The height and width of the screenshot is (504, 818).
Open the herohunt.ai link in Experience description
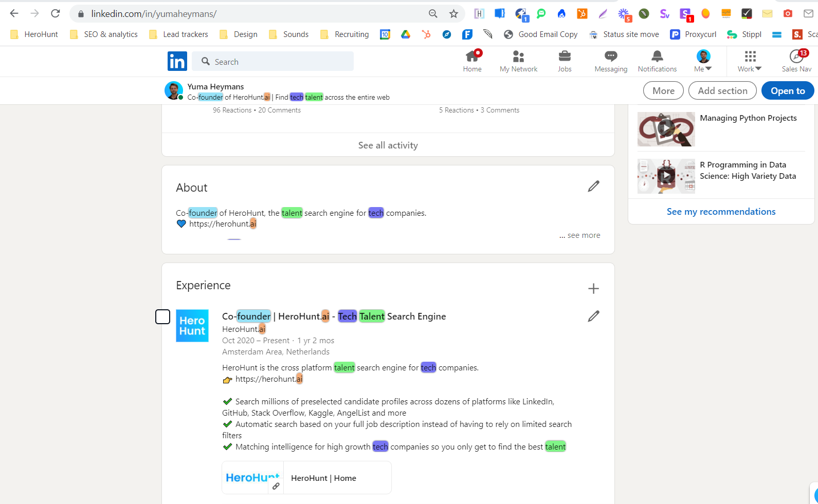click(269, 379)
